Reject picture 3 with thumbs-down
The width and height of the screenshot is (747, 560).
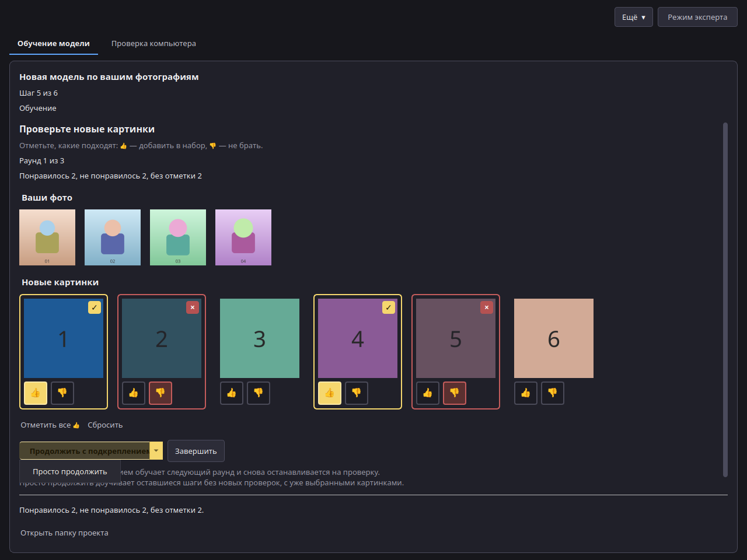pos(259,393)
